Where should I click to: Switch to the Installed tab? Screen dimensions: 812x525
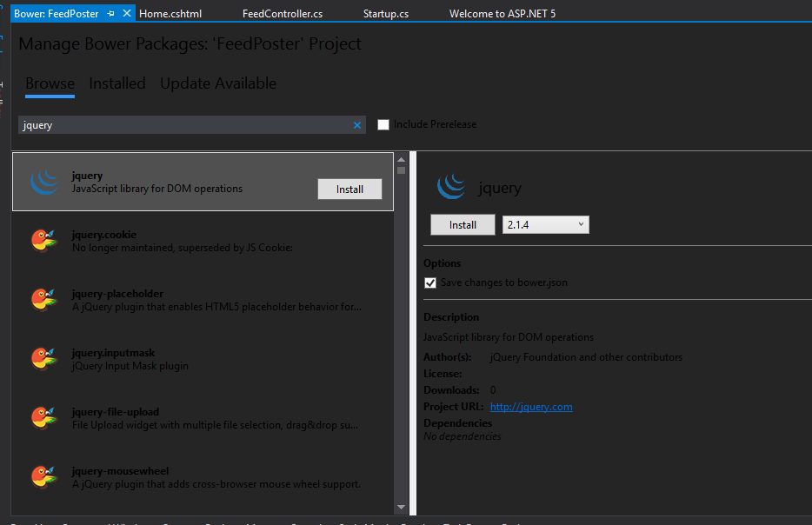[x=117, y=83]
